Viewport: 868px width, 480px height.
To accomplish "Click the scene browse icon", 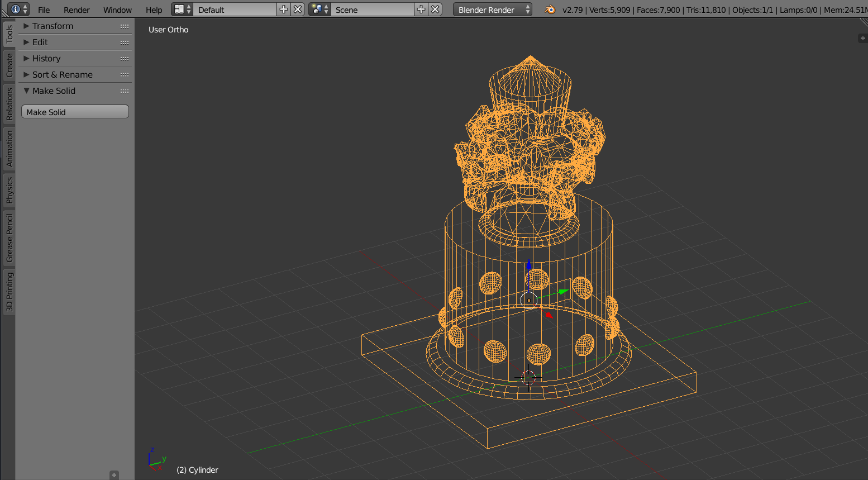I will [x=319, y=9].
